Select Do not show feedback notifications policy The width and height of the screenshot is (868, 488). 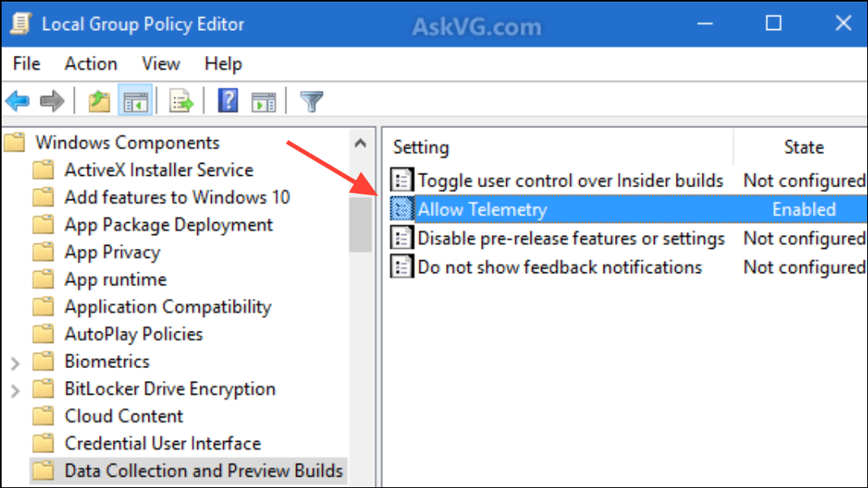coord(559,267)
